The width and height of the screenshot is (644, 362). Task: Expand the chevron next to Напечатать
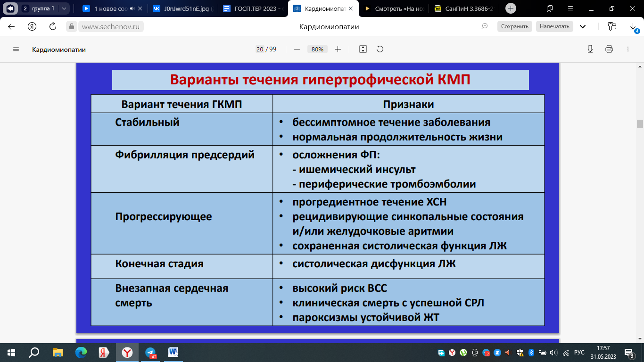[x=583, y=26]
